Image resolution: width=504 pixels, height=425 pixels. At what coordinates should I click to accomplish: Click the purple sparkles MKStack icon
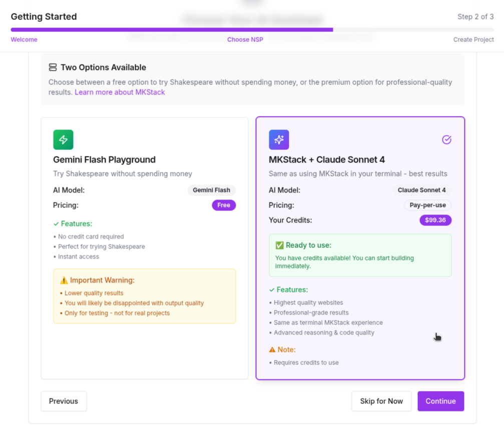pyautogui.click(x=279, y=139)
